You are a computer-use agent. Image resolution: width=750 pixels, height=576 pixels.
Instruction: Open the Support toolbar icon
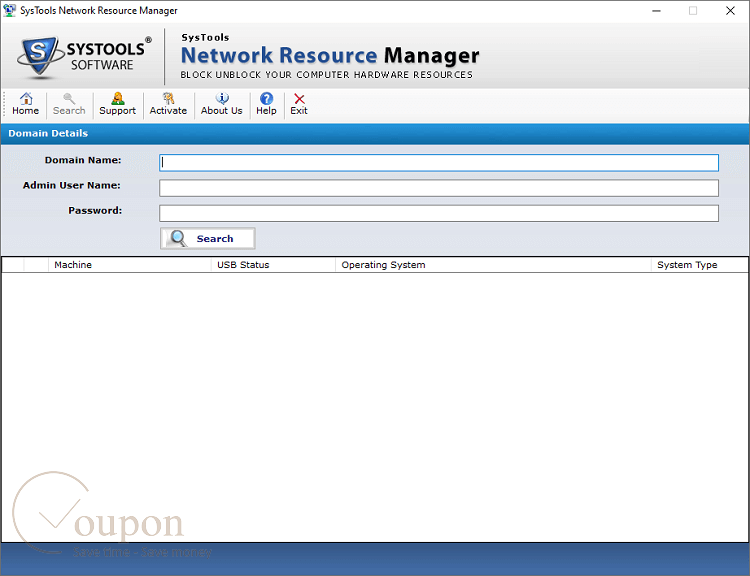click(x=117, y=104)
